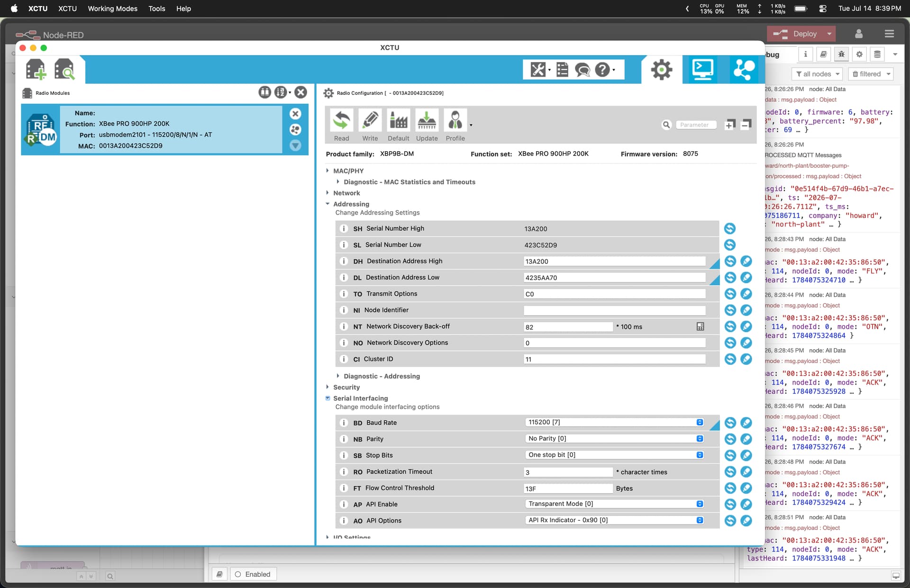Open the frames list toolbar icon

click(562, 70)
